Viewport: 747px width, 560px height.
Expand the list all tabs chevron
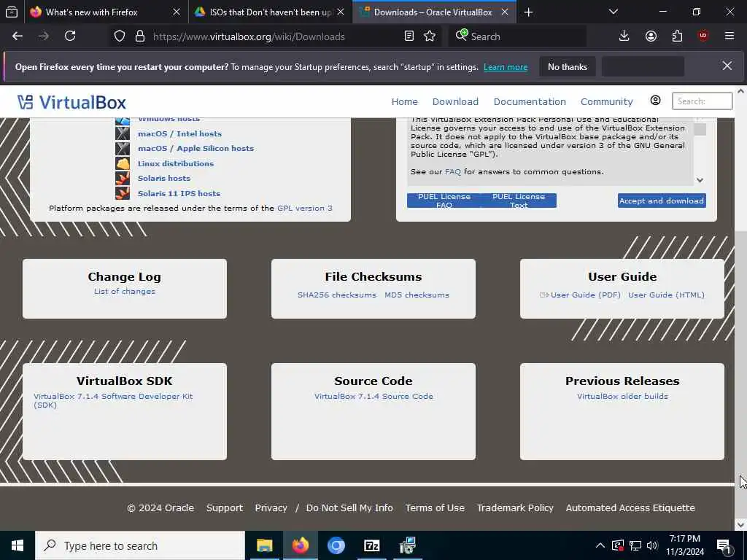[614, 12]
